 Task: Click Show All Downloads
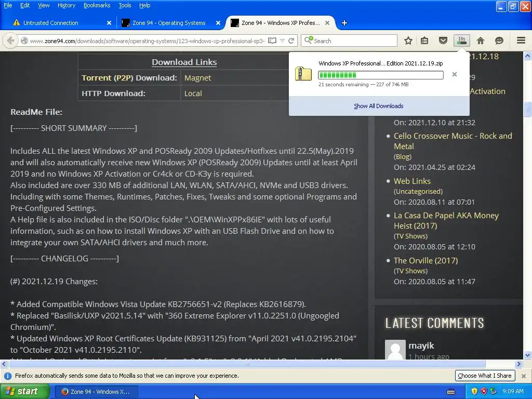point(379,106)
